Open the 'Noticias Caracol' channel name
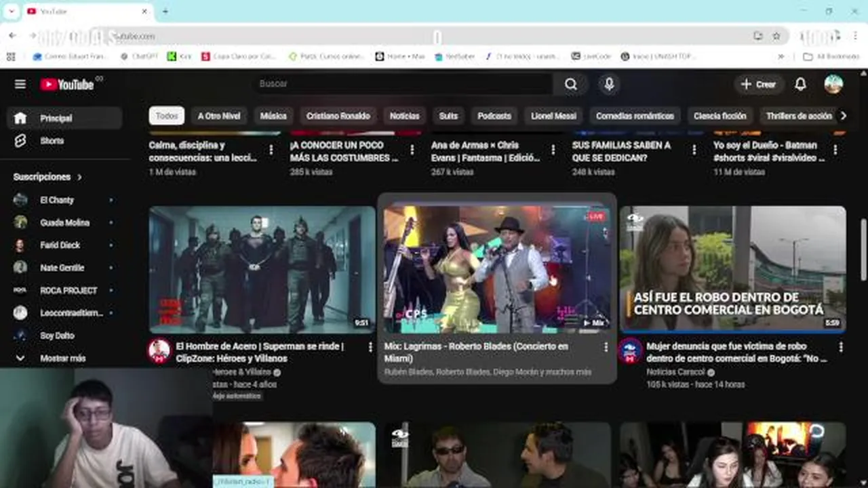868x488 pixels. [675, 372]
